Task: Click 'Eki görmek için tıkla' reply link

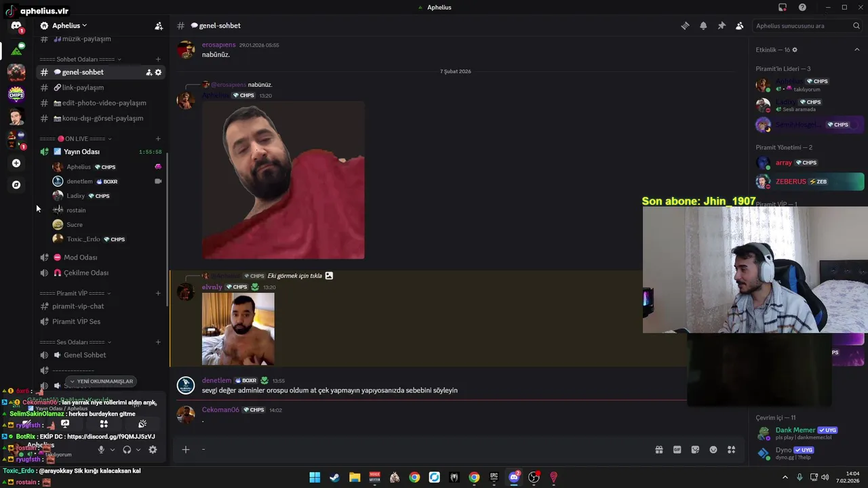Action: point(294,276)
